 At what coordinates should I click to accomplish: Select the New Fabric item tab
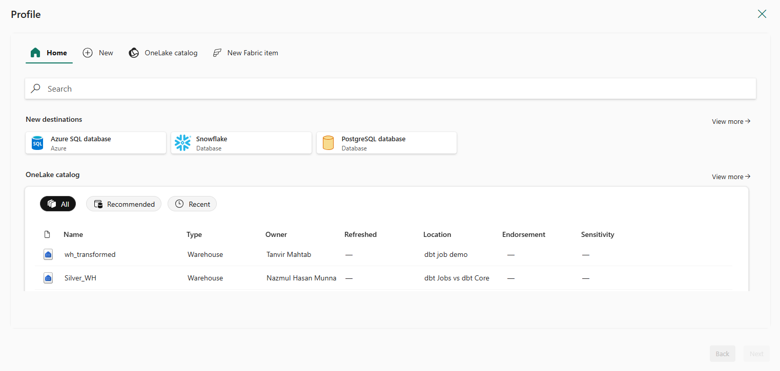pos(245,53)
